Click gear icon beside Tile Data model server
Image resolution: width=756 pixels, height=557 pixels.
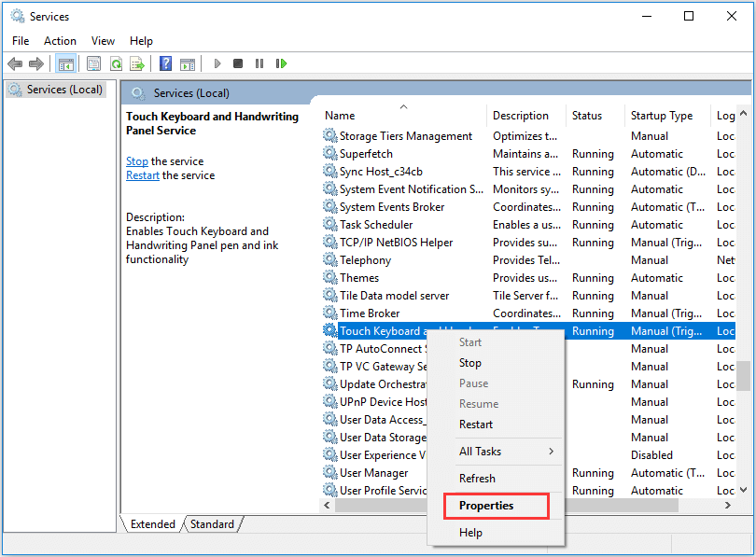coord(329,296)
